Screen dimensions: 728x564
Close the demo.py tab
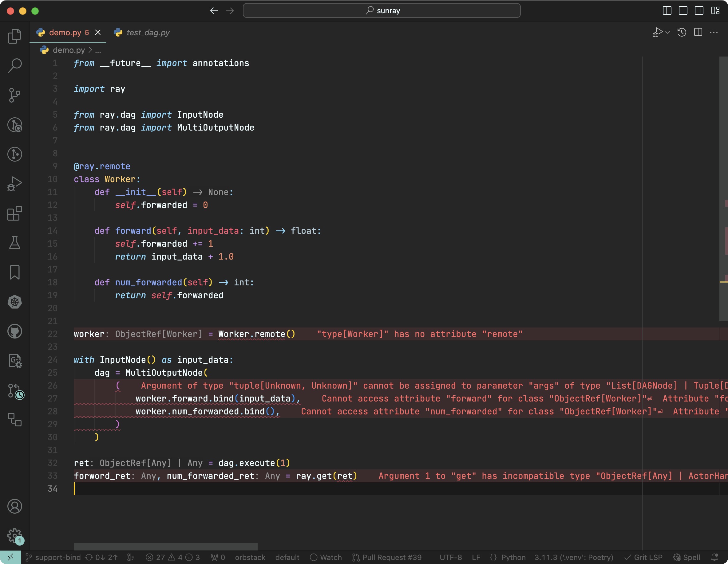point(98,32)
